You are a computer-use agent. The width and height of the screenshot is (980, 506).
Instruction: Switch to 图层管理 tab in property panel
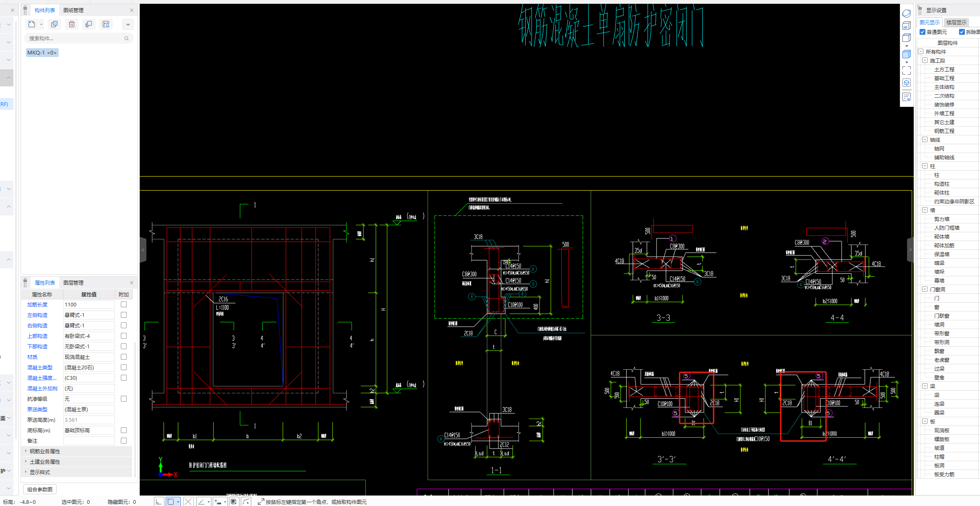73,283
